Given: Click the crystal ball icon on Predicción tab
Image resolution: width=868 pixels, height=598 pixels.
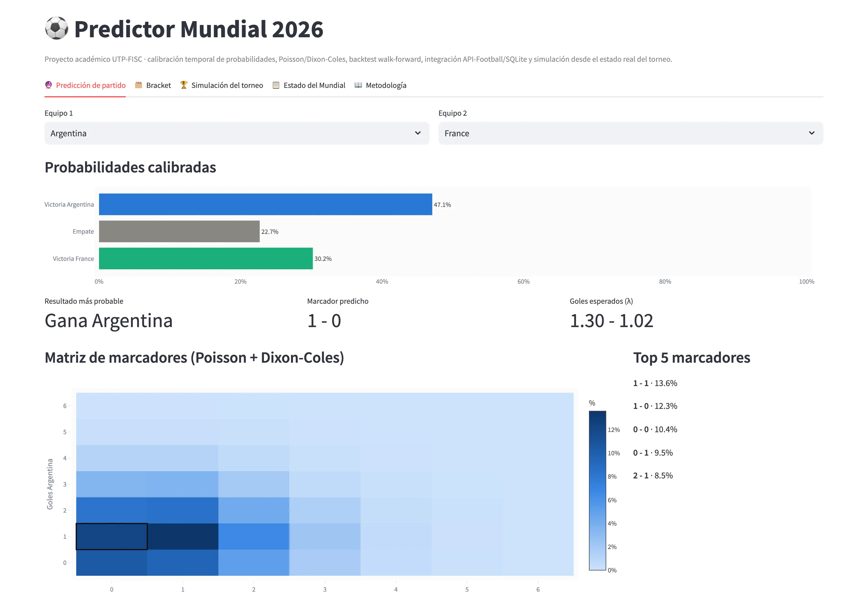Looking at the screenshot, I should 48,85.
